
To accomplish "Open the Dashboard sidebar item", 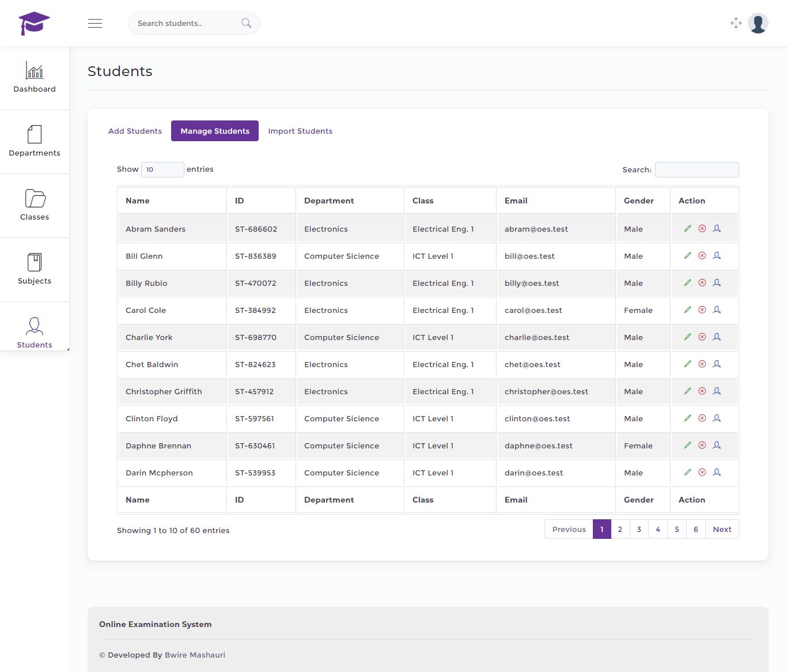I will [35, 78].
